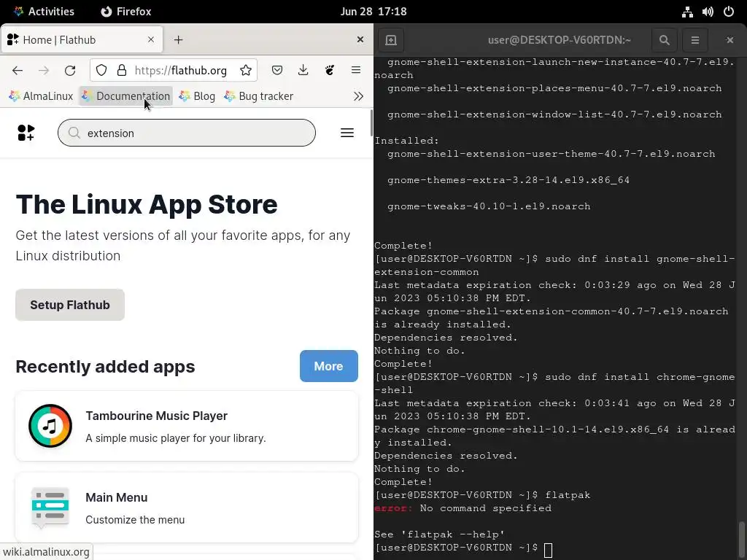Show site security padlock info
Viewport: 747px width, 560px height.
[x=122, y=71]
